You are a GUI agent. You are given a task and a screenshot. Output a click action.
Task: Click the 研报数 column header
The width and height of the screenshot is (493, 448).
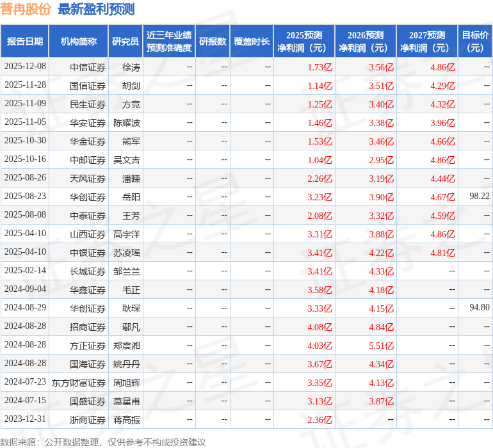click(x=213, y=41)
